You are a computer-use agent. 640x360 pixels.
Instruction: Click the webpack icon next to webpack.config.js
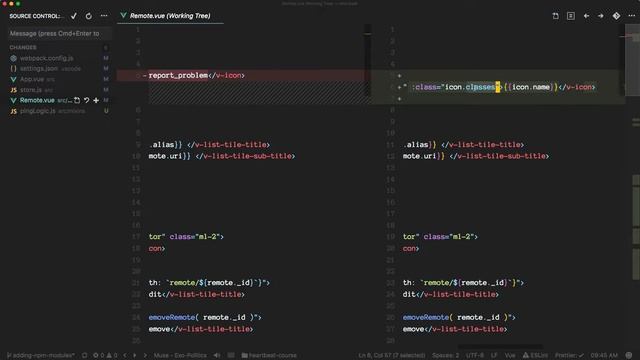point(13,58)
